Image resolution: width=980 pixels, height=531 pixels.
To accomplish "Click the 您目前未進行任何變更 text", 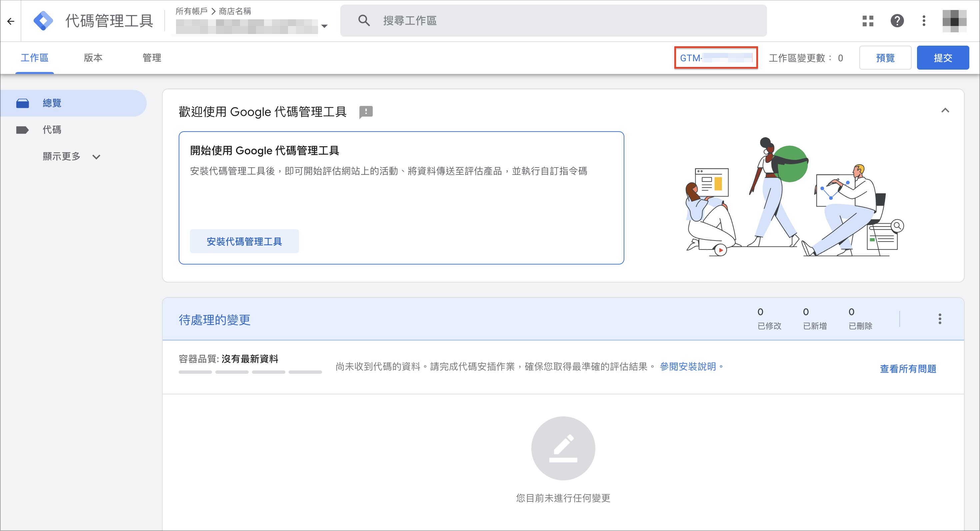I will [x=563, y=498].
